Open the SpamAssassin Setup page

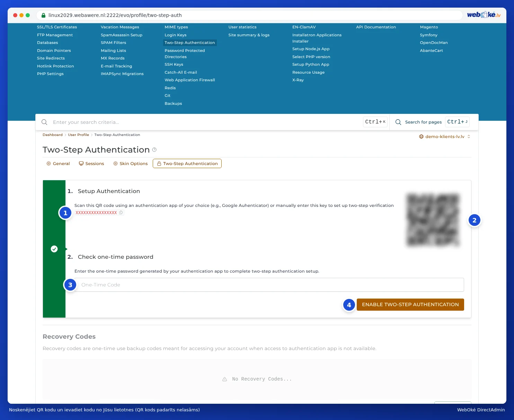pos(122,35)
